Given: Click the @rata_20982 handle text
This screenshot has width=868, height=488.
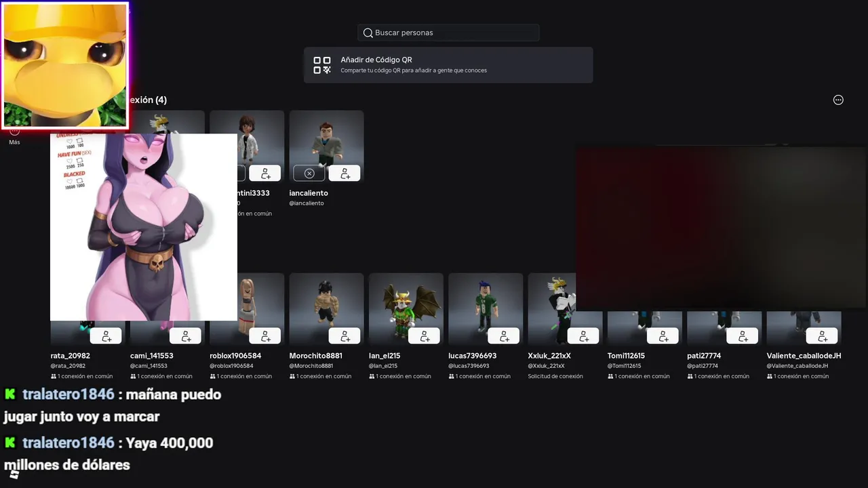Looking at the screenshot, I should (68, 366).
